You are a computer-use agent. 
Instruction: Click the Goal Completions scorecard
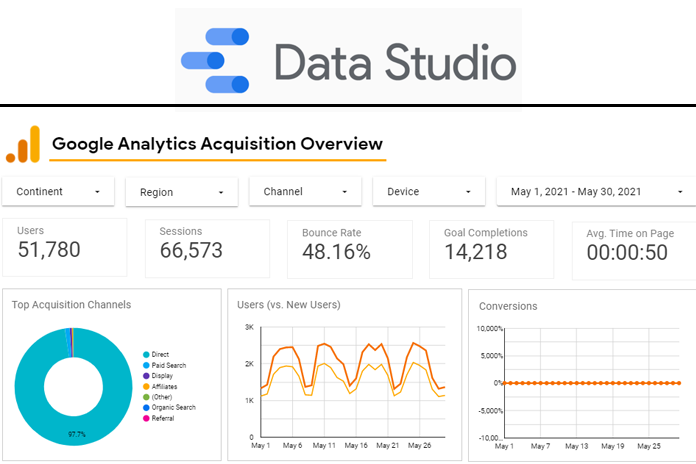tap(491, 245)
